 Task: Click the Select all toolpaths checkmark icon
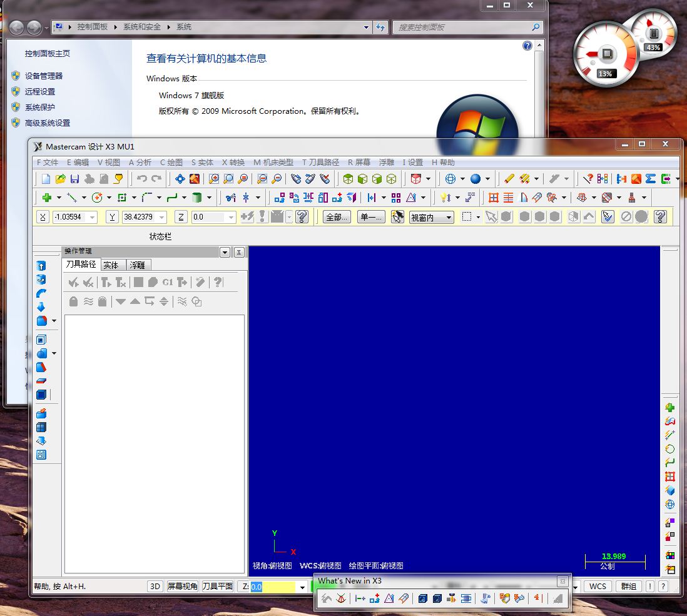point(74,283)
